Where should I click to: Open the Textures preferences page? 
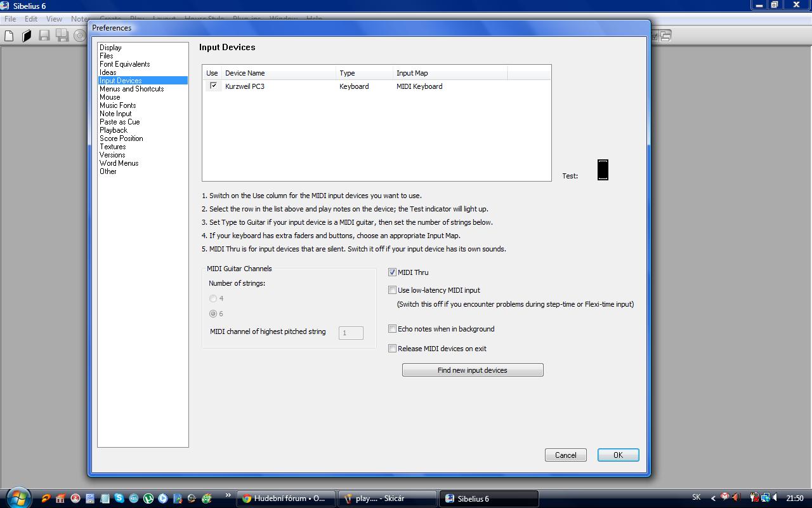[113, 147]
